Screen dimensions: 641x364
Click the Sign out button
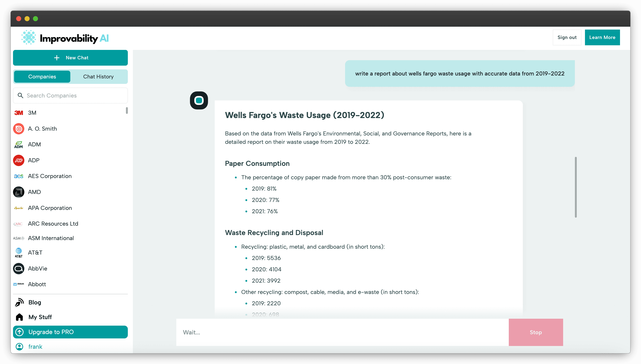567,38
